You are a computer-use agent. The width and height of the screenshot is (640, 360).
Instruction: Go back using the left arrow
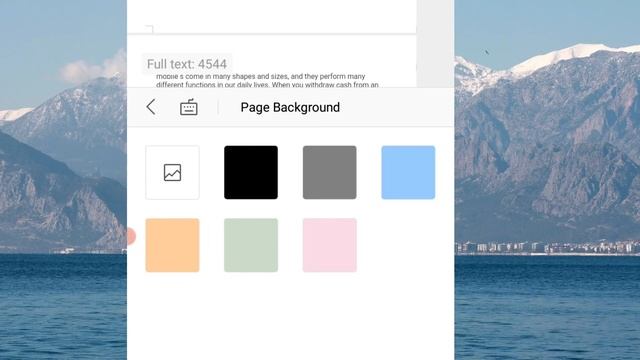pos(151,107)
